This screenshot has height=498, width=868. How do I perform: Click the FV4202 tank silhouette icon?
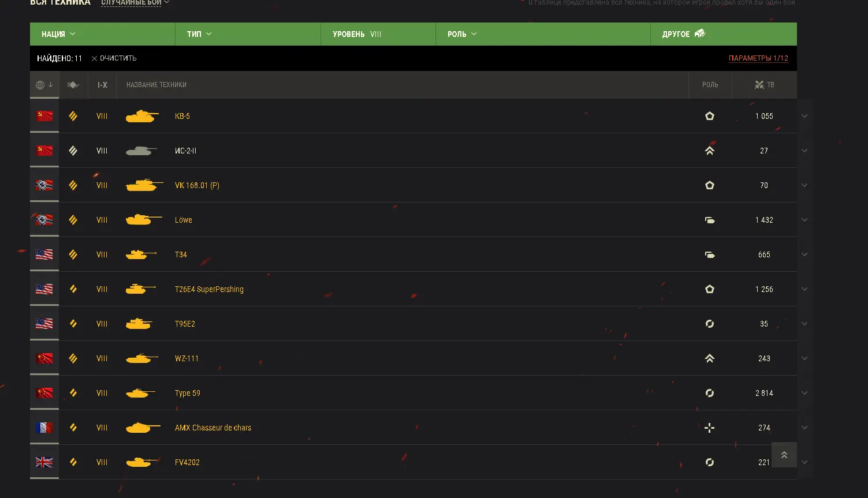(141, 462)
